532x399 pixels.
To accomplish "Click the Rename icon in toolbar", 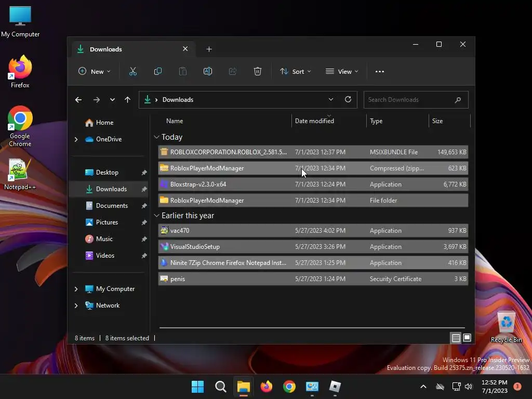I will pos(208,72).
